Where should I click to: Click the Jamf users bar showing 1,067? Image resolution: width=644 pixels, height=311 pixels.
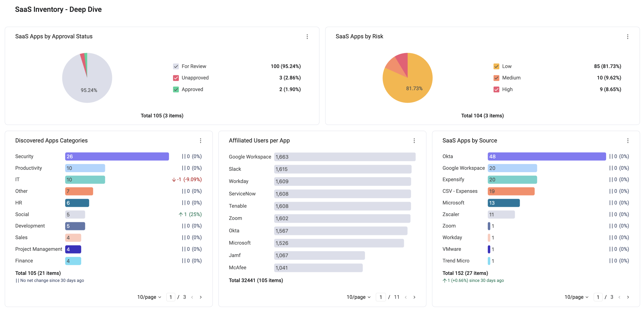point(320,255)
